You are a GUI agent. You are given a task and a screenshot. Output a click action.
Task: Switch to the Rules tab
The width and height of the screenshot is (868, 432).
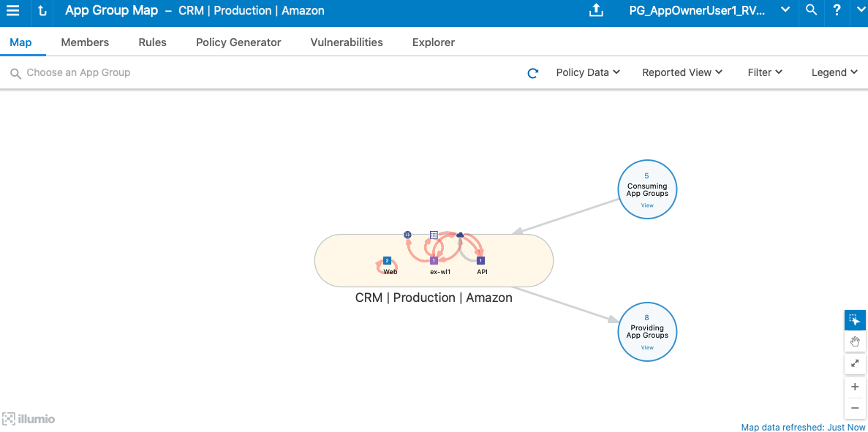152,42
